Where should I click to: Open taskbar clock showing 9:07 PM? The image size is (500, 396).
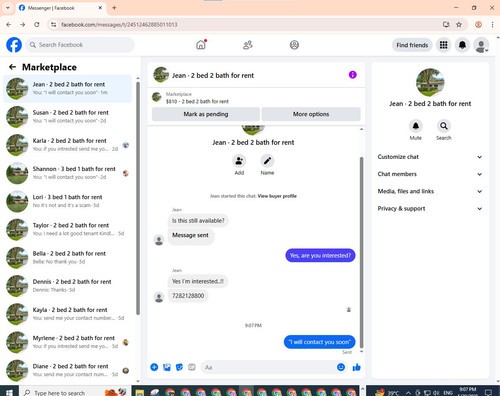coord(468,392)
